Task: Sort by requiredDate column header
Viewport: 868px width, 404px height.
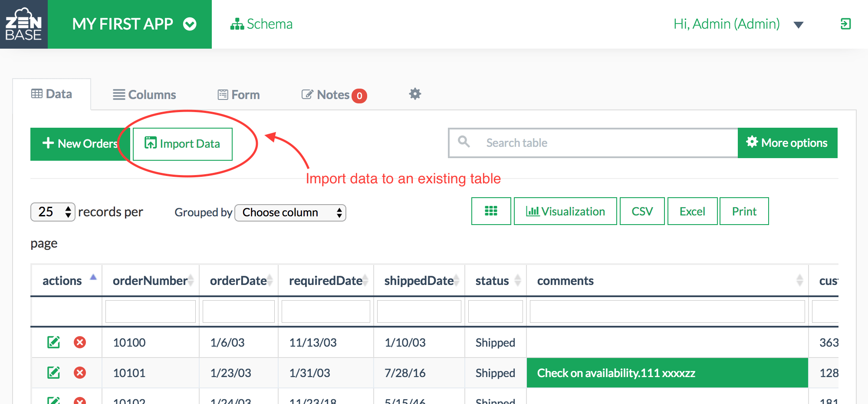Action: 326,281
